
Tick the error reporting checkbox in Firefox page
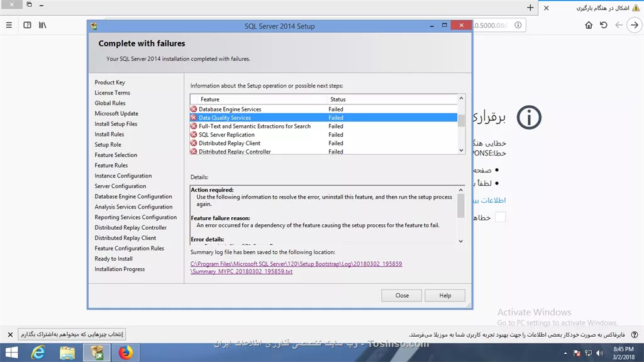(500, 217)
